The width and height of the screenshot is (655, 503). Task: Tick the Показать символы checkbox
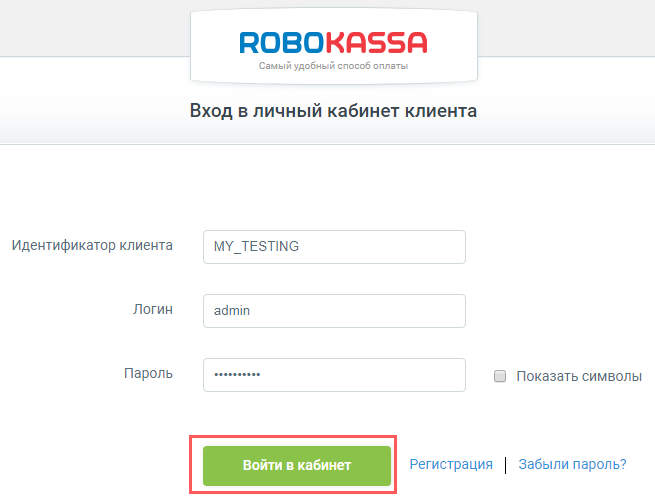500,376
